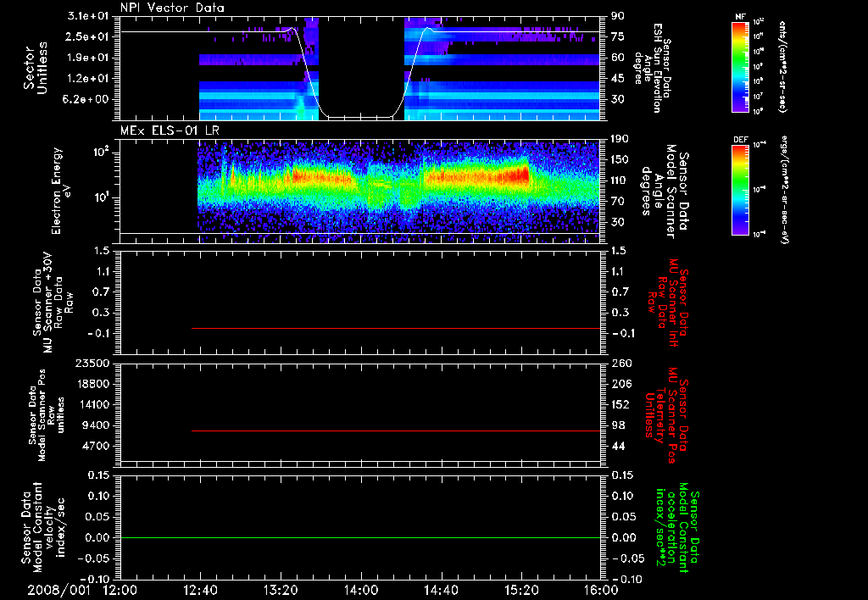Viewport: 868px width, 600px height.
Task: Click the NF color scale bar
Action: pyautogui.click(x=741, y=66)
